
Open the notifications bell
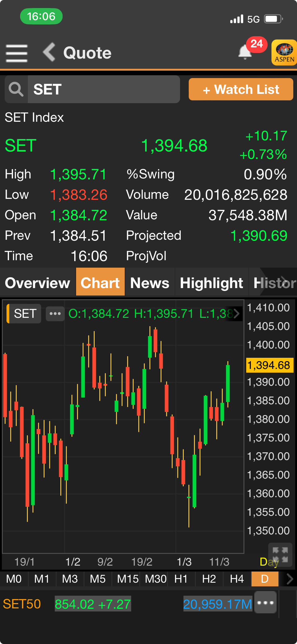245,52
